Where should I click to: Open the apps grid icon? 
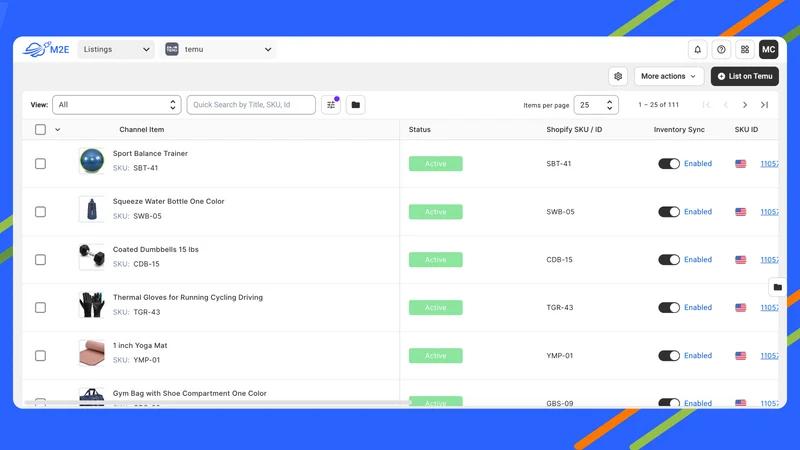point(745,49)
